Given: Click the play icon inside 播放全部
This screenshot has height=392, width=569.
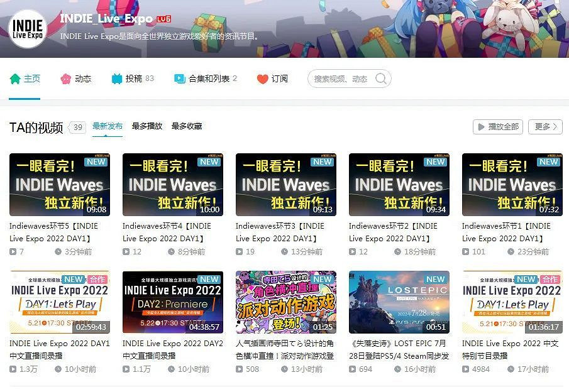Looking at the screenshot, I should [482, 126].
